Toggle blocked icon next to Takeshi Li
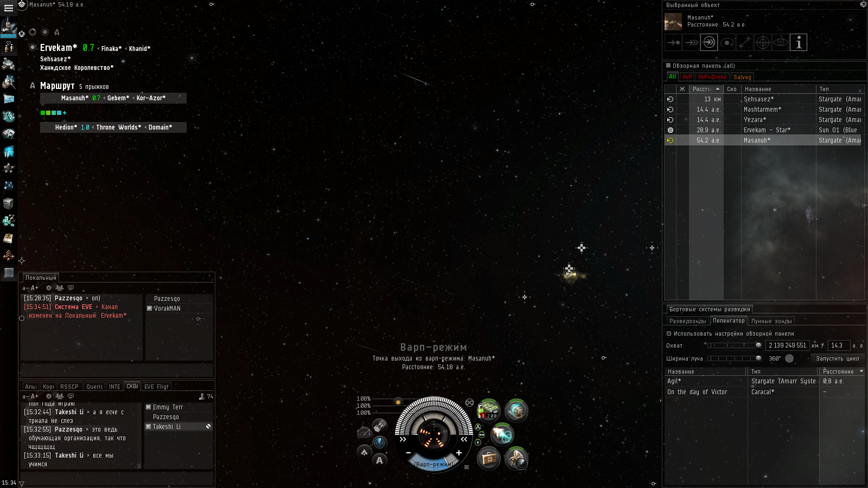The width and height of the screenshot is (868, 488). (x=208, y=427)
